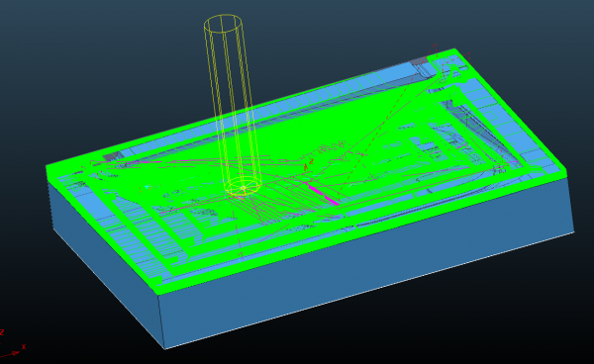Select the top ellipse of the yellow tool cylinder

(223, 24)
